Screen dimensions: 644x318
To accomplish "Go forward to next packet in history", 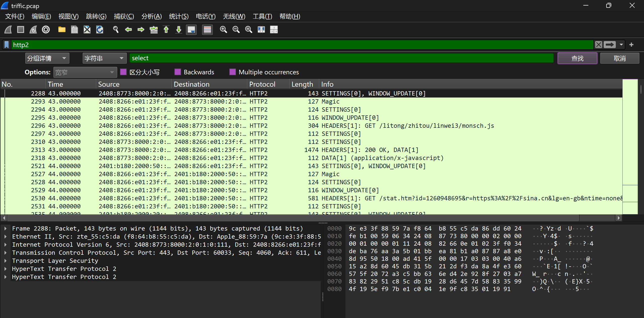I will click(x=141, y=30).
